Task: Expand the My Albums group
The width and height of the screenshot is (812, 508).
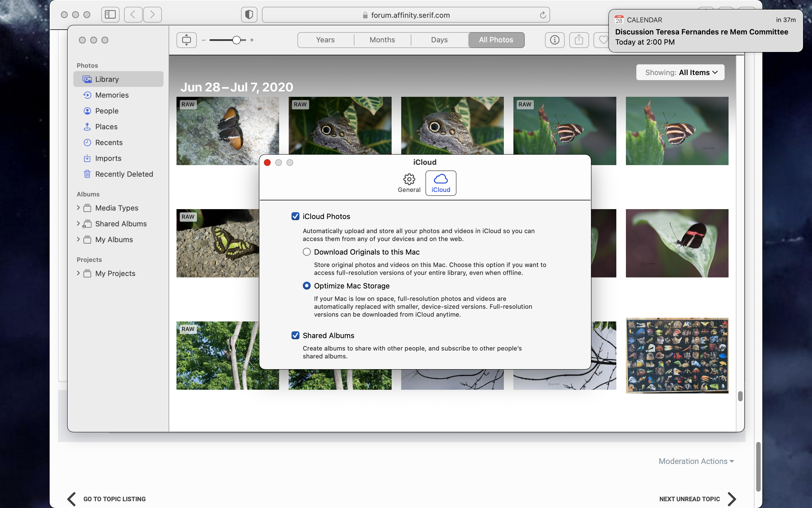Action: pos(78,239)
